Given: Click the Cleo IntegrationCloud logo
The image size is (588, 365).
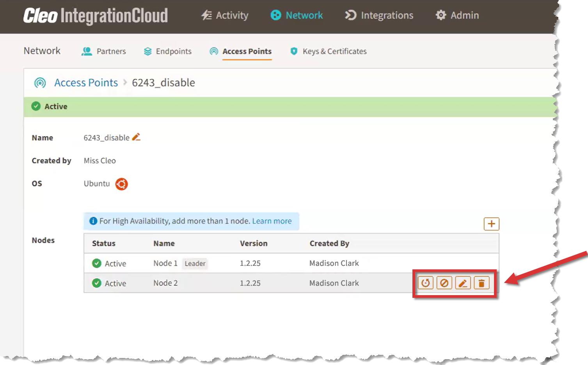Looking at the screenshot, I should coord(95,16).
